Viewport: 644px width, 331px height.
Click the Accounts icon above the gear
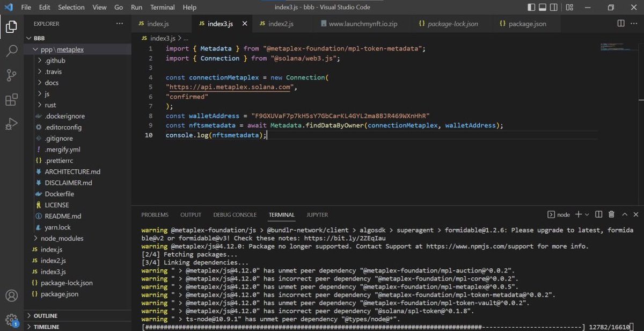(12, 295)
